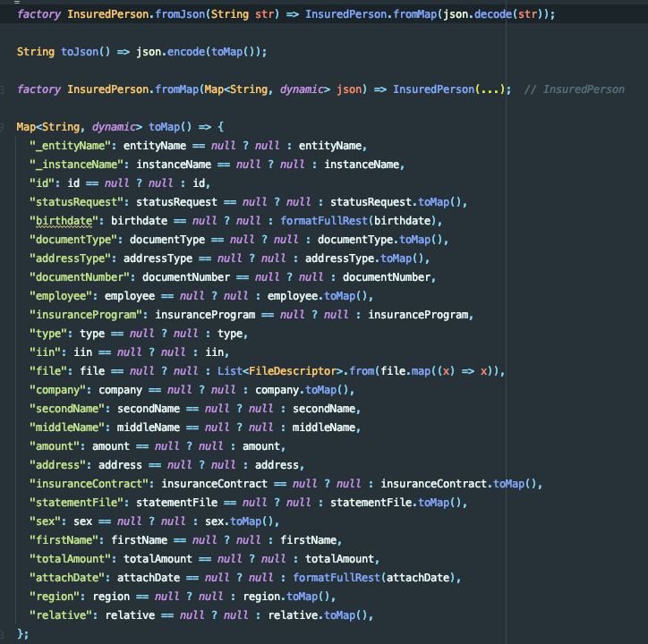Click the "relative" key string

61,615
